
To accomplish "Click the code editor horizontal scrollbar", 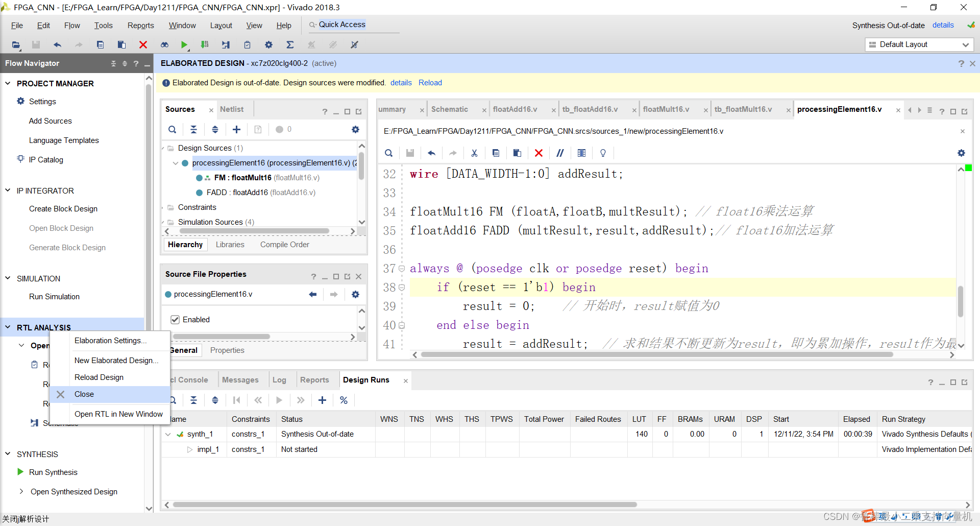I will coord(657,354).
